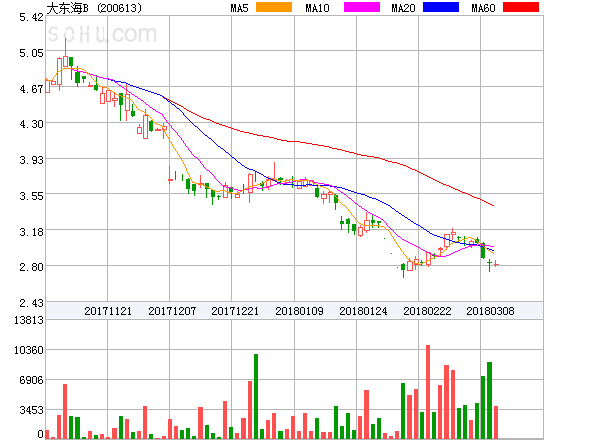Click the last red volume bar on right

(x=496, y=422)
